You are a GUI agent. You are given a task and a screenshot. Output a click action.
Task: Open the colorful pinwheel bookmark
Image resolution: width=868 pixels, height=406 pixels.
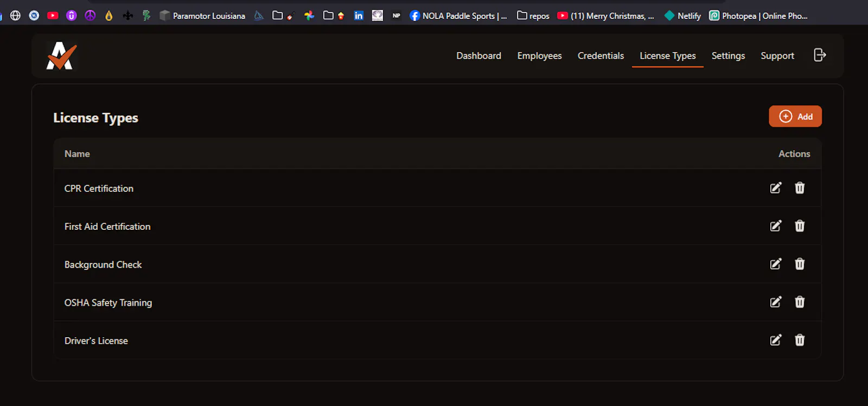tap(309, 16)
